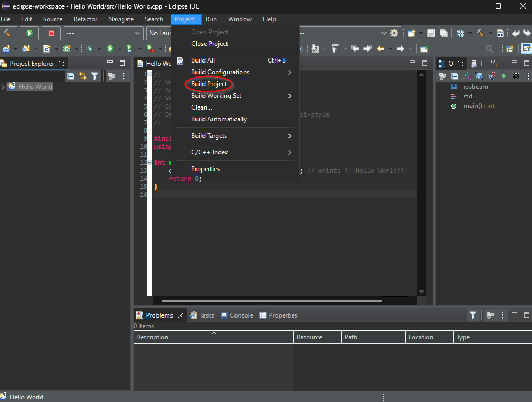Switch to the Tasks tab
The width and height of the screenshot is (532, 402).
click(x=202, y=315)
